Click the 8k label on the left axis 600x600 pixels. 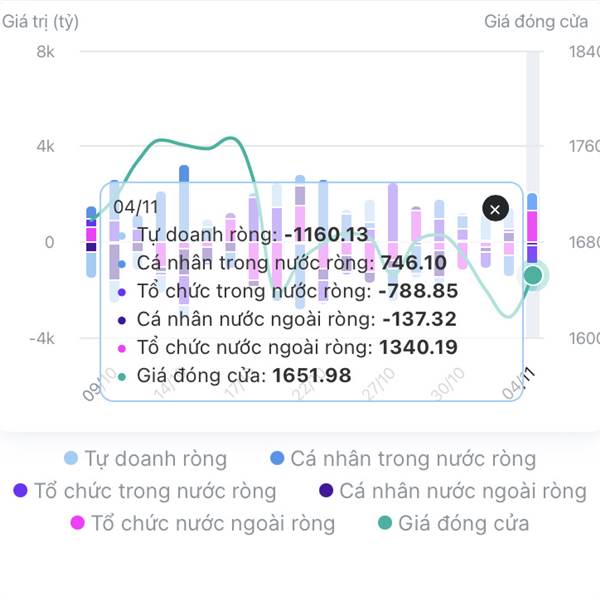[45, 51]
